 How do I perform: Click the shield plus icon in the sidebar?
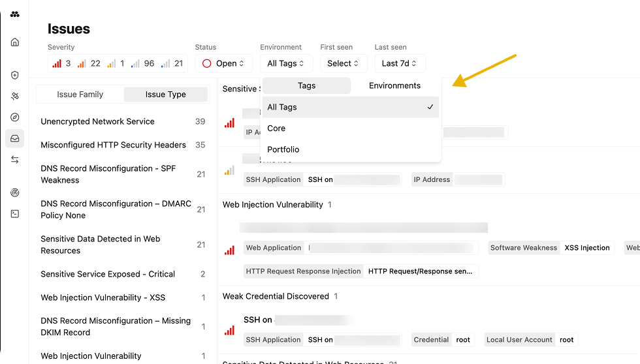click(15, 75)
